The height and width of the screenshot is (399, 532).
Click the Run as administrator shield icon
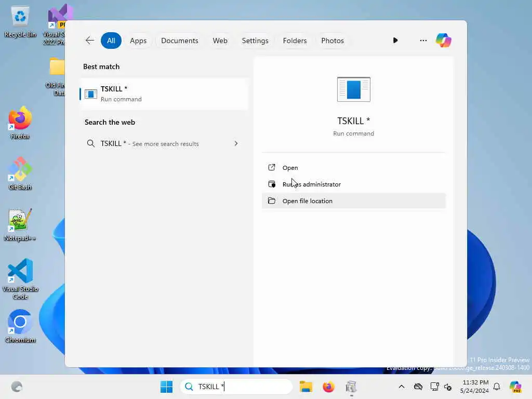(x=271, y=184)
